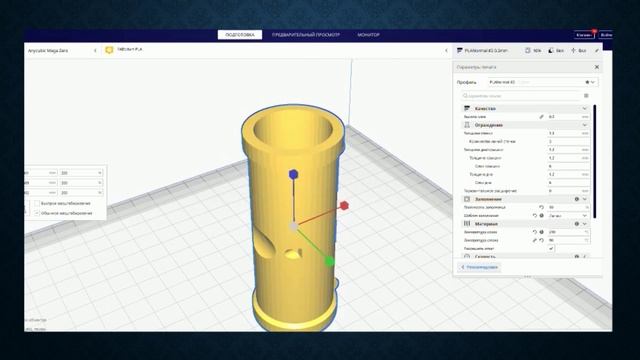The image size is (640, 360).
Task: Reset the infill pattern setting
Action: tap(535, 216)
